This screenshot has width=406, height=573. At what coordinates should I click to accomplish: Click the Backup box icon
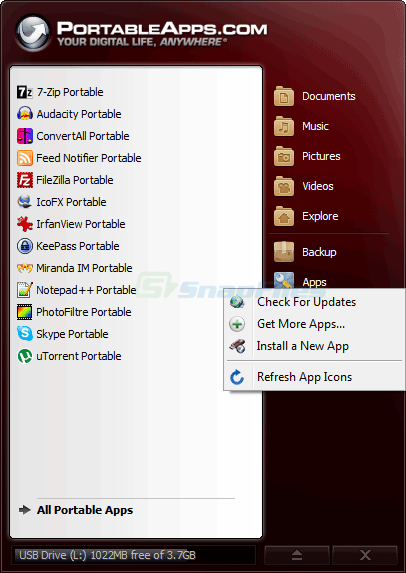click(284, 252)
